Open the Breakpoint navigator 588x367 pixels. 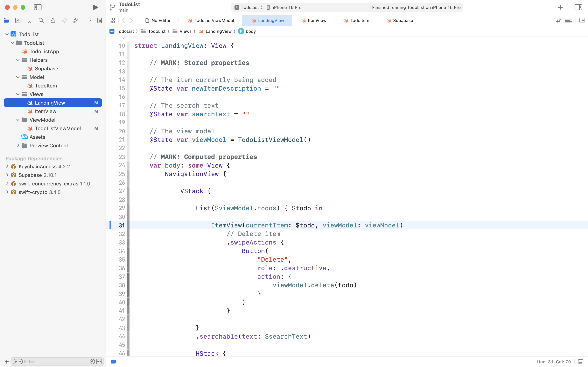tap(88, 20)
